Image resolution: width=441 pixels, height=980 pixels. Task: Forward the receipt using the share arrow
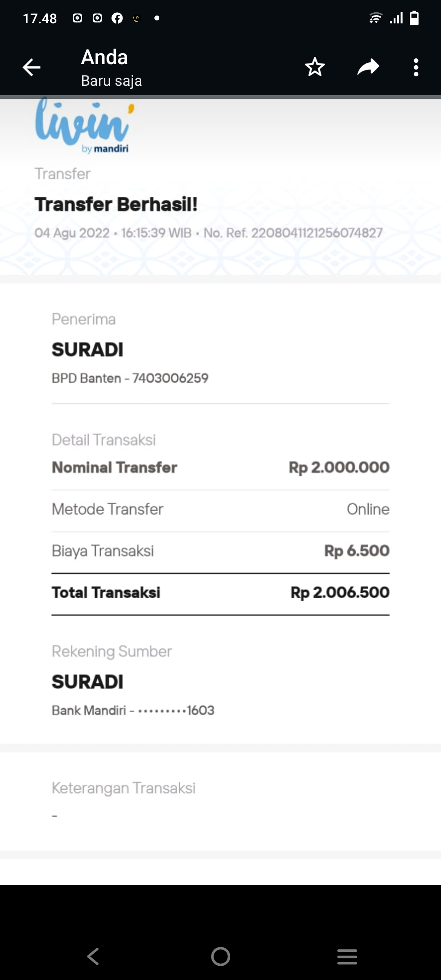[368, 67]
